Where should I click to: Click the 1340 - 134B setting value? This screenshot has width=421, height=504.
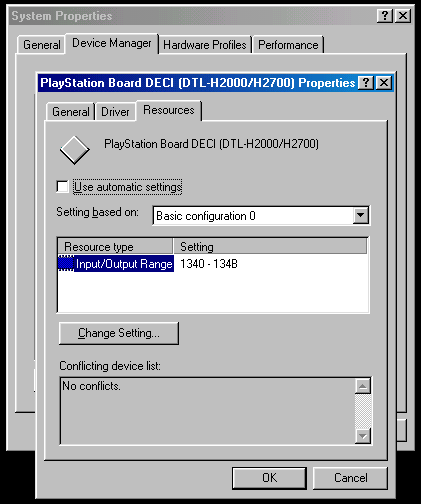tap(209, 264)
